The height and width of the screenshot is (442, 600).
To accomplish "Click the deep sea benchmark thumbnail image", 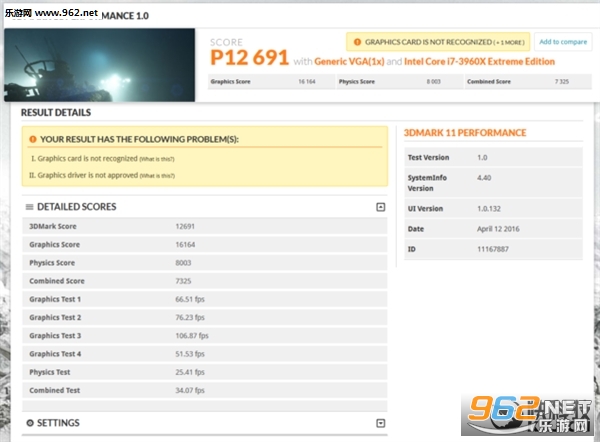I will coord(99,65).
